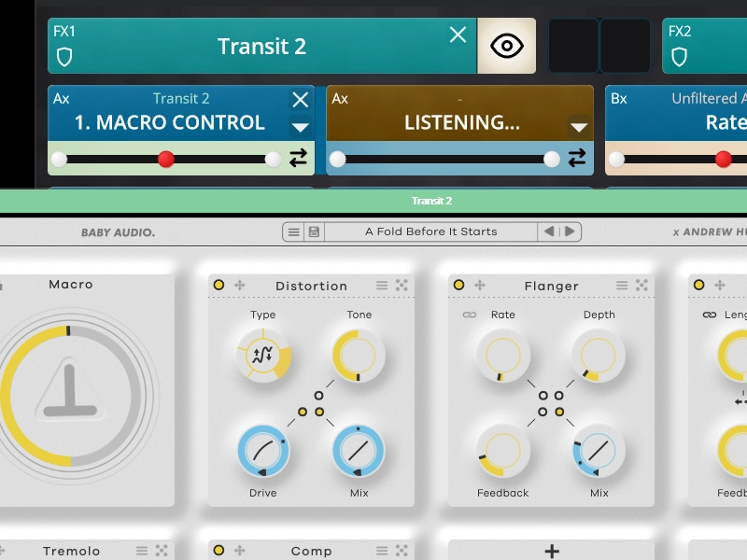Open the Flanger module menu icon
747x560 pixels.
point(622,286)
